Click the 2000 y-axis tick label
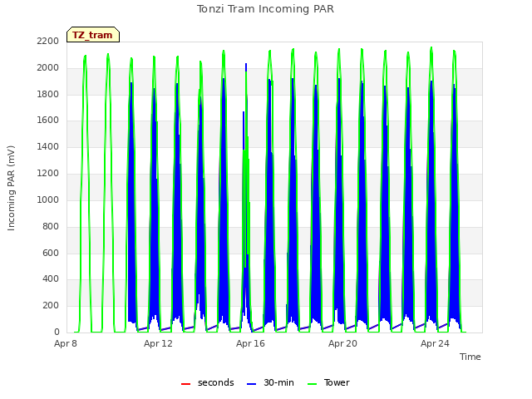The height and width of the screenshot is (399, 532). pyautogui.click(x=48, y=67)
